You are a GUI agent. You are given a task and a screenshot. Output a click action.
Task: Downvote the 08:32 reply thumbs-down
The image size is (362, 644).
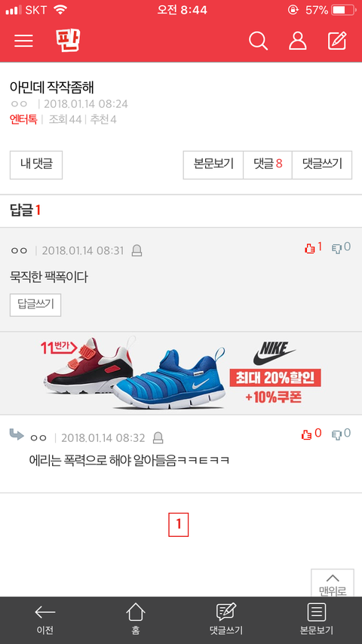(341, 434)
